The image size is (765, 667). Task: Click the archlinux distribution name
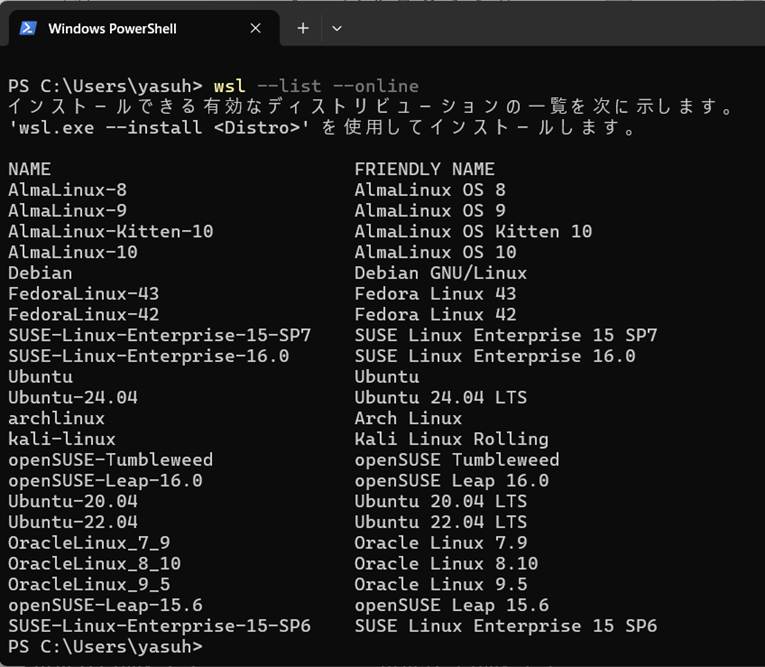(56, 418)
